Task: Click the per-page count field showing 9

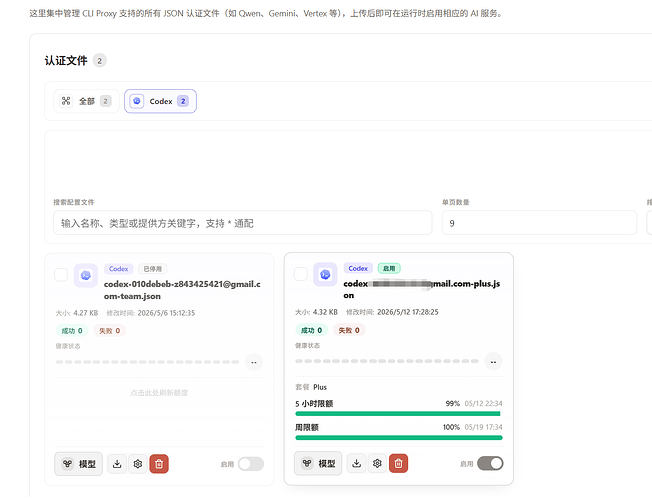Action: pyautogui.click(x=539, y=223)
